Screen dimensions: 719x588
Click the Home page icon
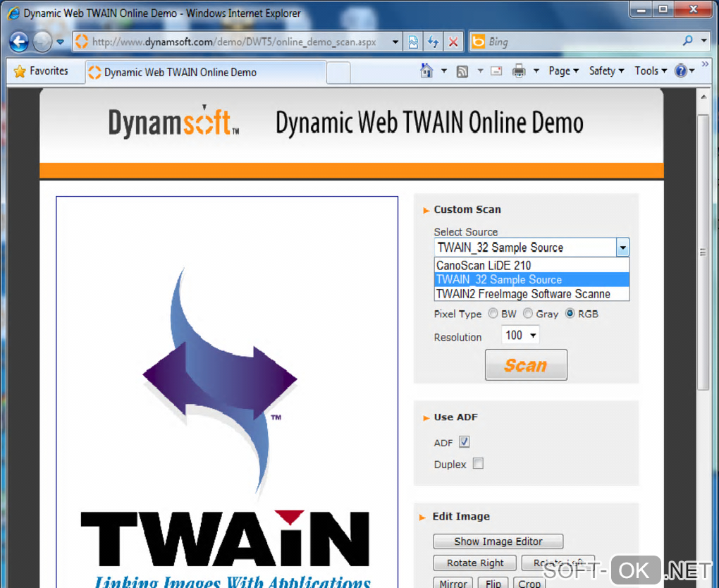click(426, 71)
